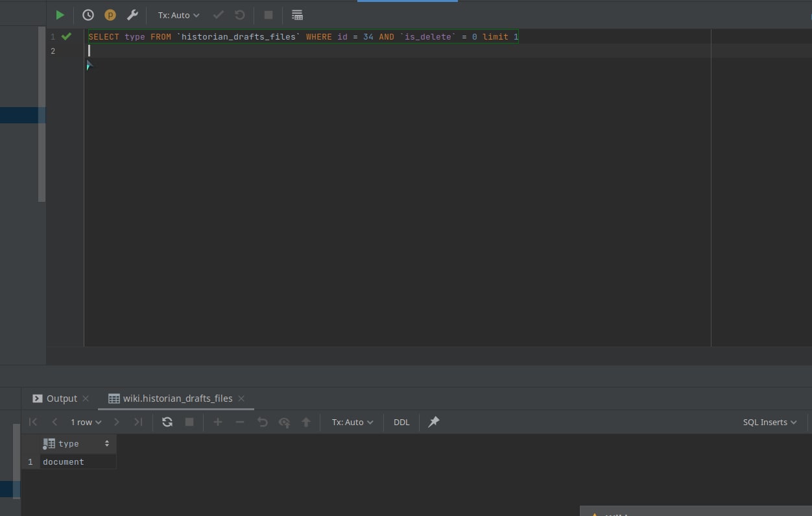
Task: Open query history clock icon
Action: coord(88,15)
